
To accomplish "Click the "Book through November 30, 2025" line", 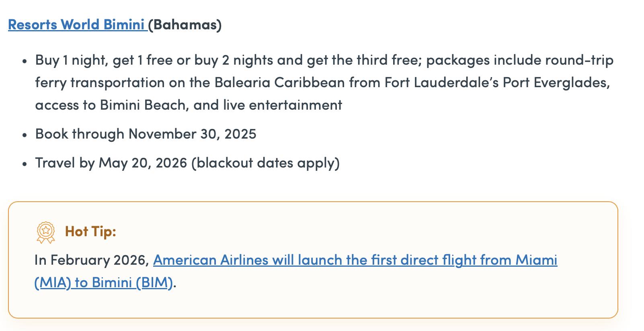I will (146, 134).
